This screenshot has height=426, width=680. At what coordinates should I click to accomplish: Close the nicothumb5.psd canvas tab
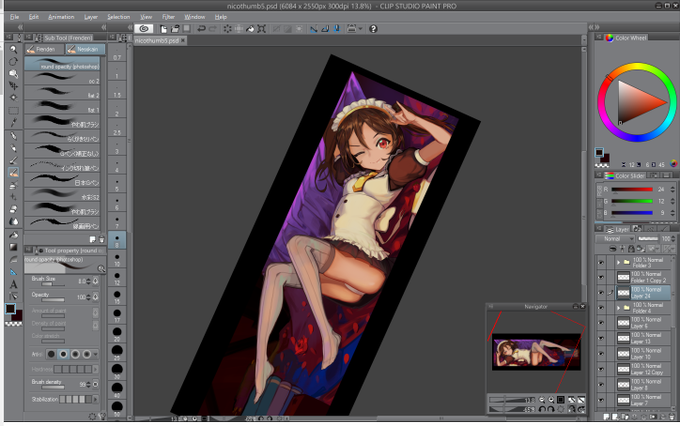[183, 40]
